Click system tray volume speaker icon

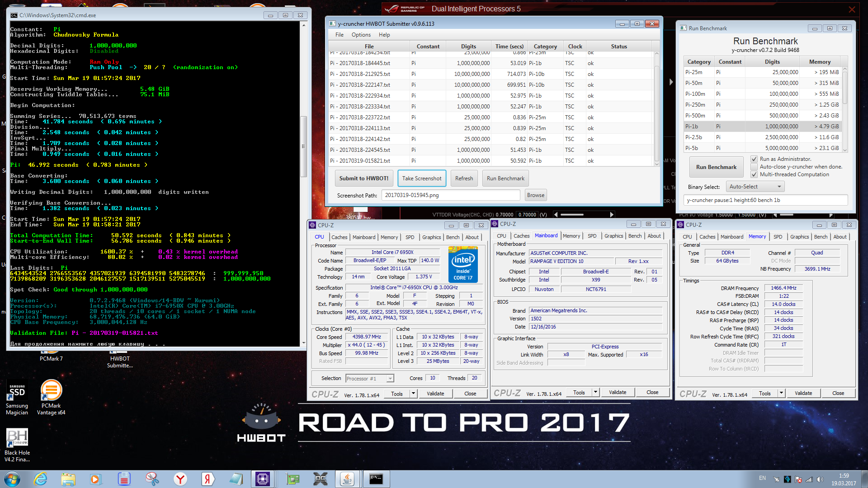(x=820, y=479)
